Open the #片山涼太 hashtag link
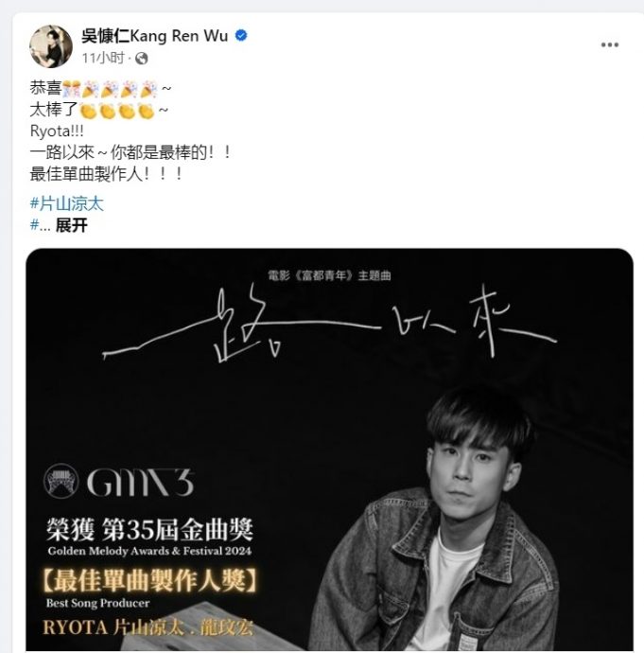Image resolution: width=644 pixels, height=653 pixels. click(x=66, y=203)
